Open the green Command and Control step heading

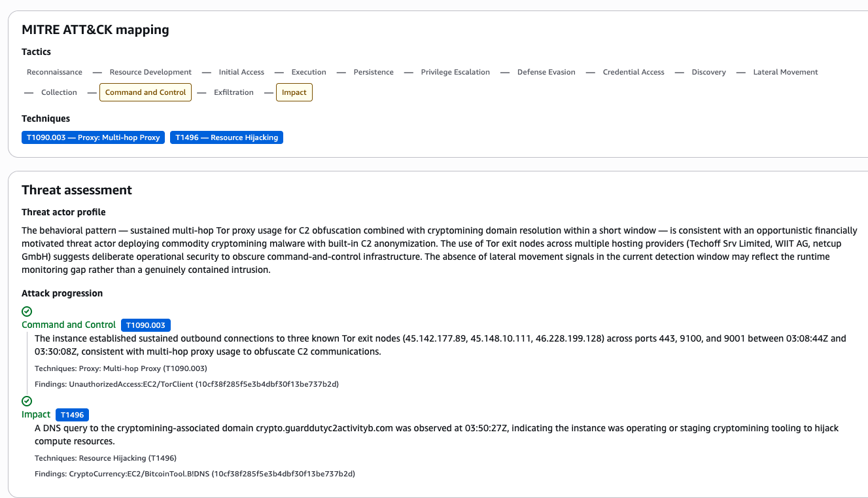pyautogui.click(x=69, y=325)
